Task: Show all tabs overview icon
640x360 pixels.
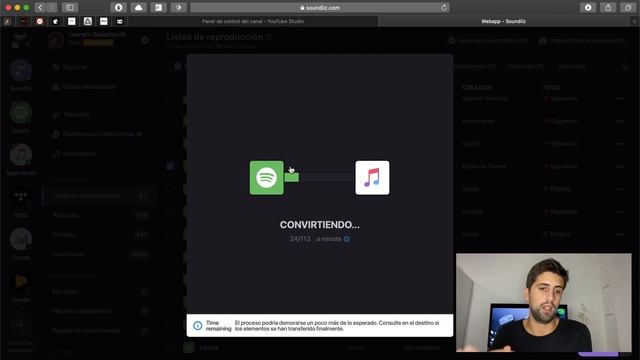Action: (x=627, y=7)
